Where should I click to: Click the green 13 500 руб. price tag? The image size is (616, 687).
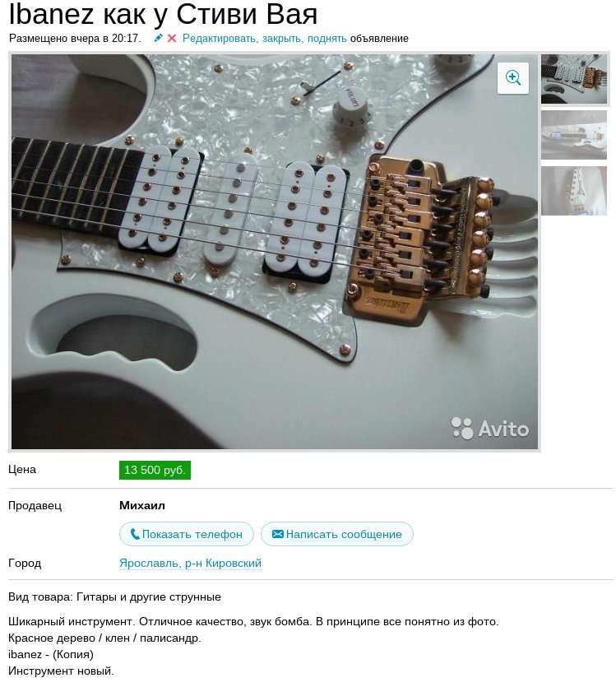tap(155, 470)
